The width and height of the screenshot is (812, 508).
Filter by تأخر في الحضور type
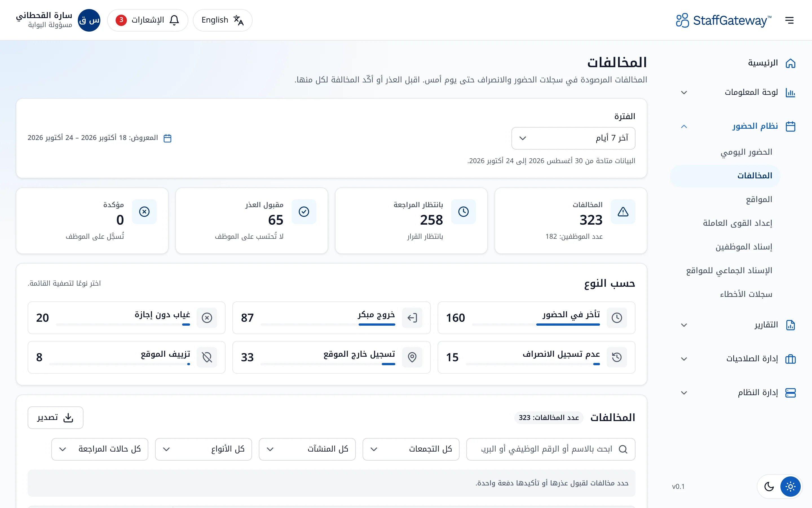pyautogui.click(x=536, y=317)
